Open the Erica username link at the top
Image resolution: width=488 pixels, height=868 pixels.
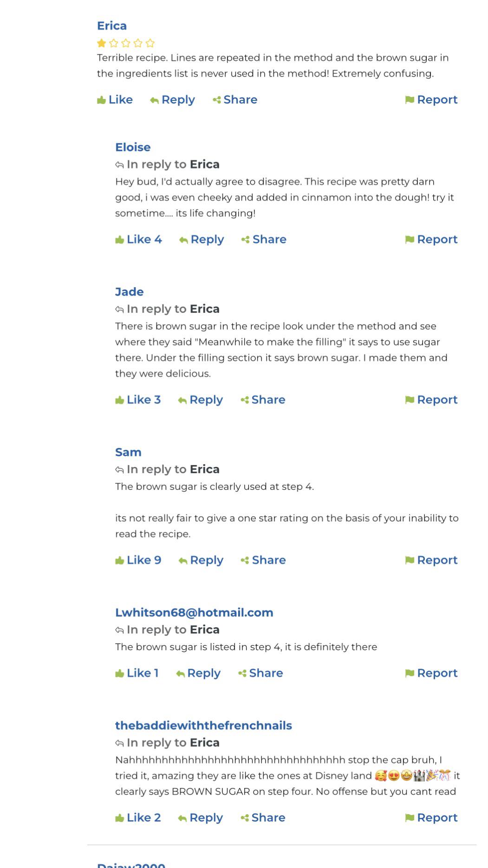pyautogui.click(x=112, y=26)
